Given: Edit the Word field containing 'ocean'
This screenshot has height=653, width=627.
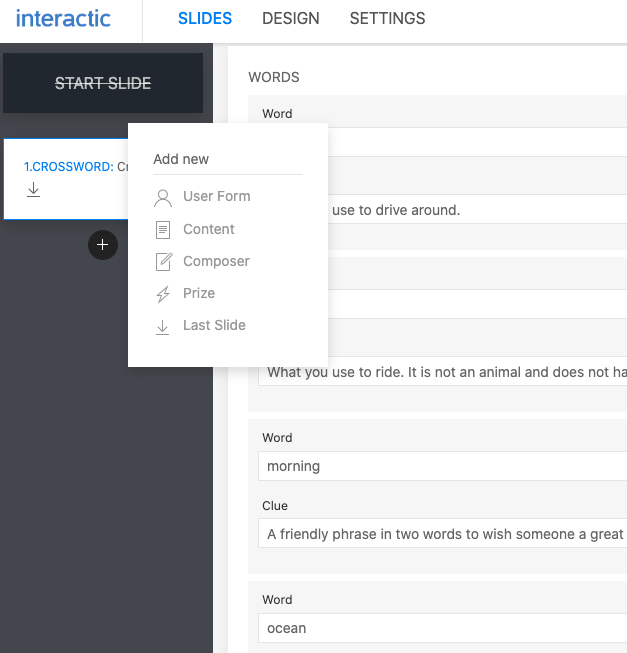Looking at the screenshot, I should (440, 628).
